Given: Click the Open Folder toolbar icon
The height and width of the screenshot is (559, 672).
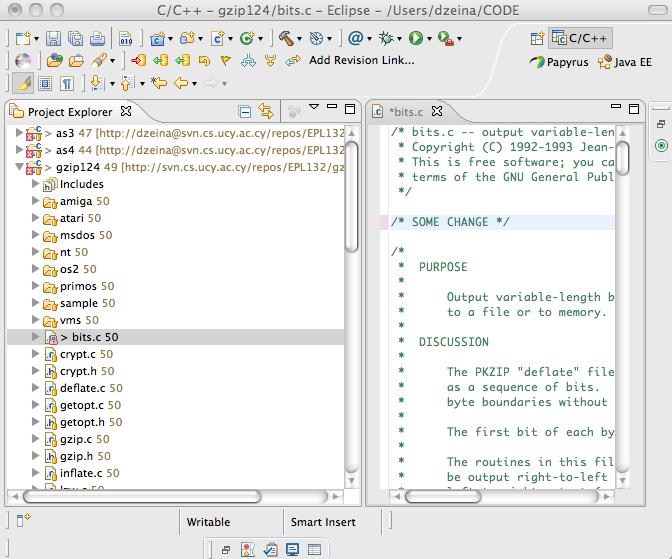Looking at the screenshot, I should 76,61.
